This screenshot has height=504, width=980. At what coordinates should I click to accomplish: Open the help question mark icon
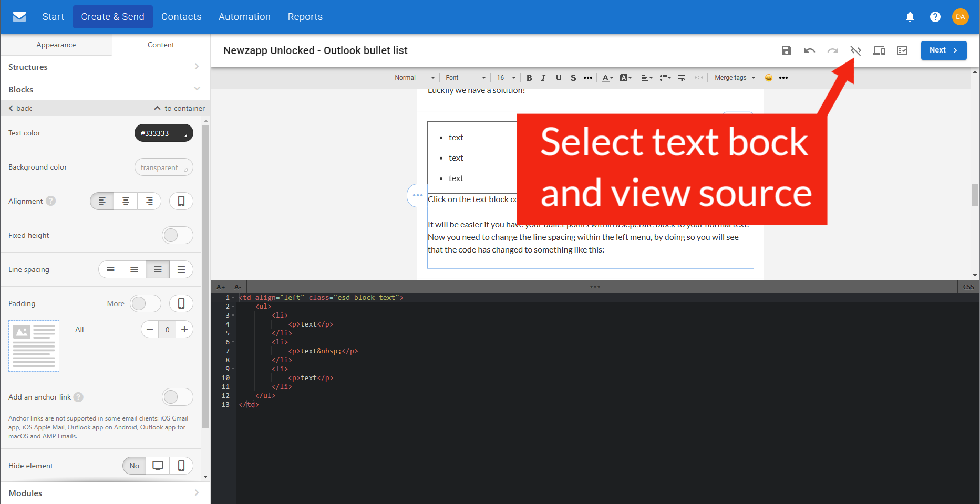click(935, 17)
